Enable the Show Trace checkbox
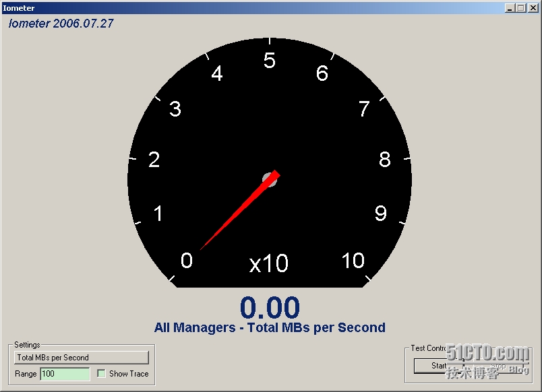The image size is (542, 392). pyautogui.click(x=101, y=374)
